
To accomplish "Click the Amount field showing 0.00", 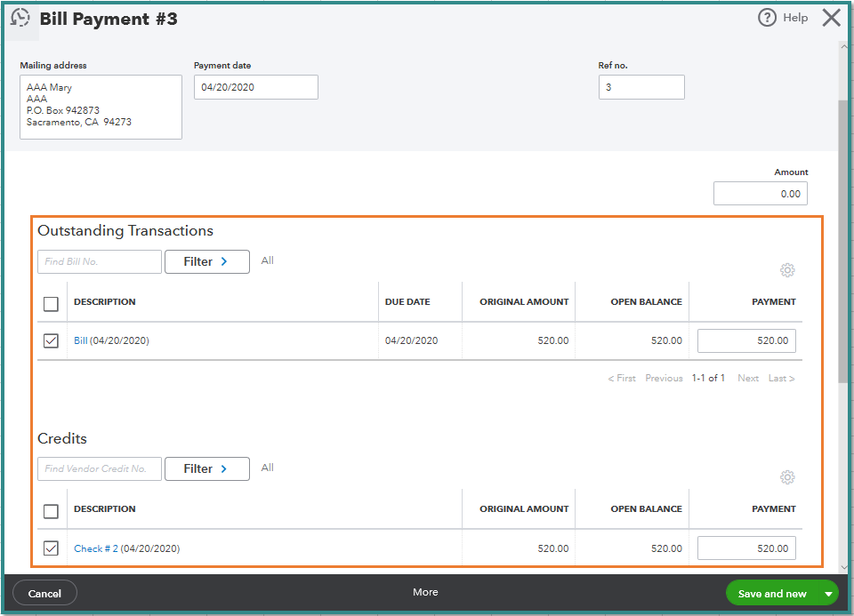I will [x=761, y=194].
